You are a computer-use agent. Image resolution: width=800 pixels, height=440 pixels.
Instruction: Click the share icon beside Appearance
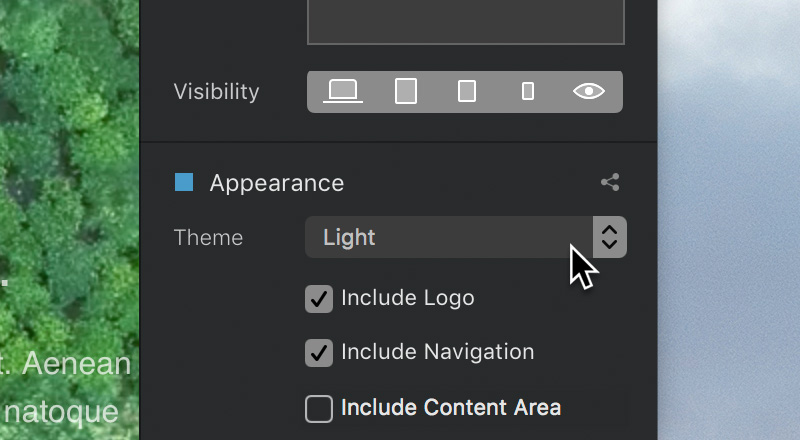610,182
